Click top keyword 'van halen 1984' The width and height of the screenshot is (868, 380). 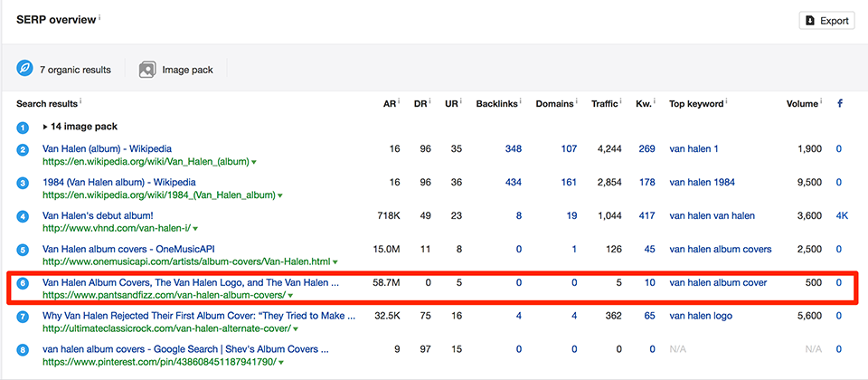(703, 182)
